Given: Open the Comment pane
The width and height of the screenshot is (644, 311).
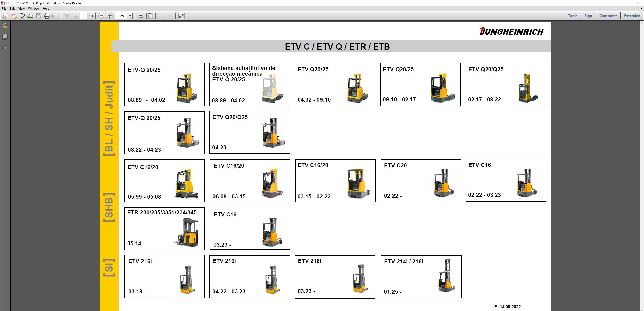Looking at the screenshot, I should point(608,16).
